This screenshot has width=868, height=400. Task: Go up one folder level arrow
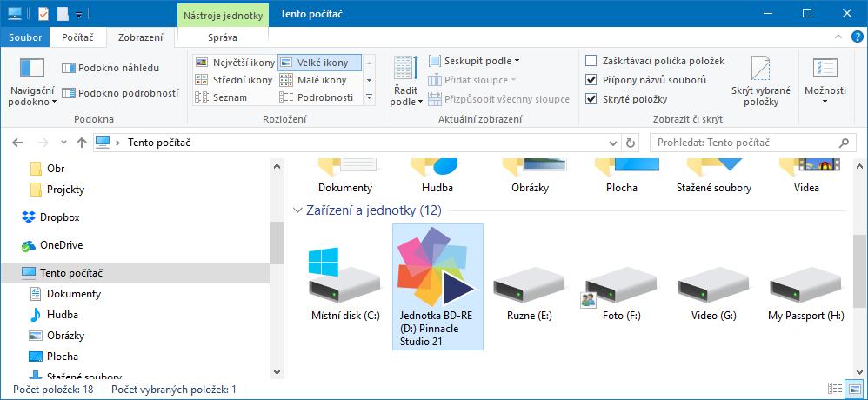click(82, 143)
